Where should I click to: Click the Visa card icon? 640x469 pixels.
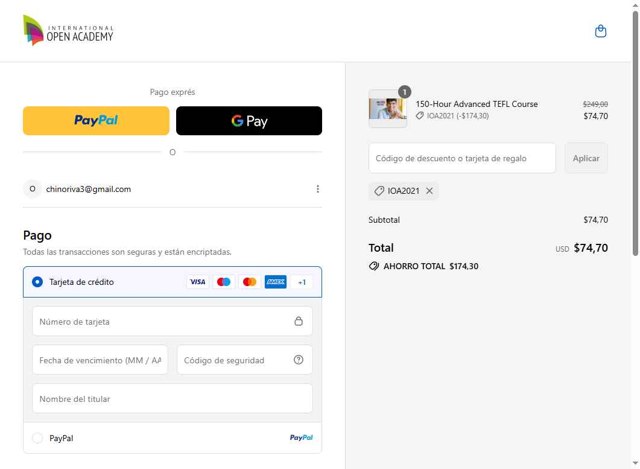point(198,282)
